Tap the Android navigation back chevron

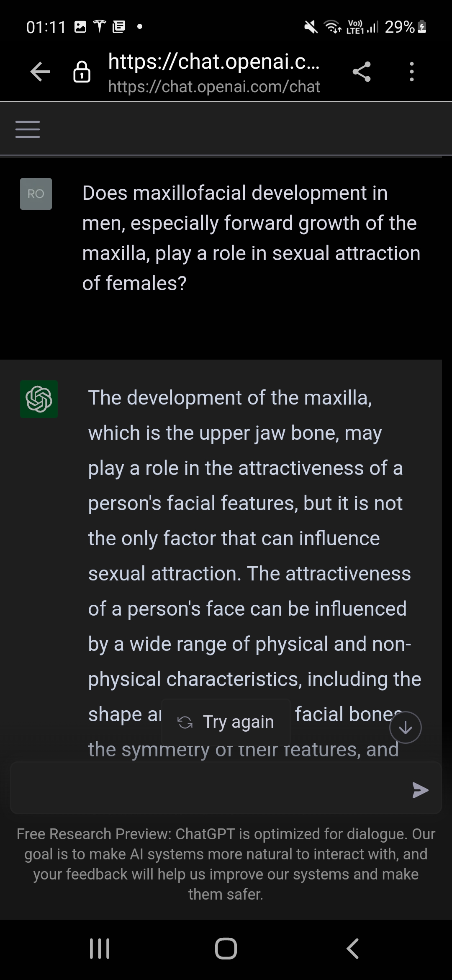352,948
